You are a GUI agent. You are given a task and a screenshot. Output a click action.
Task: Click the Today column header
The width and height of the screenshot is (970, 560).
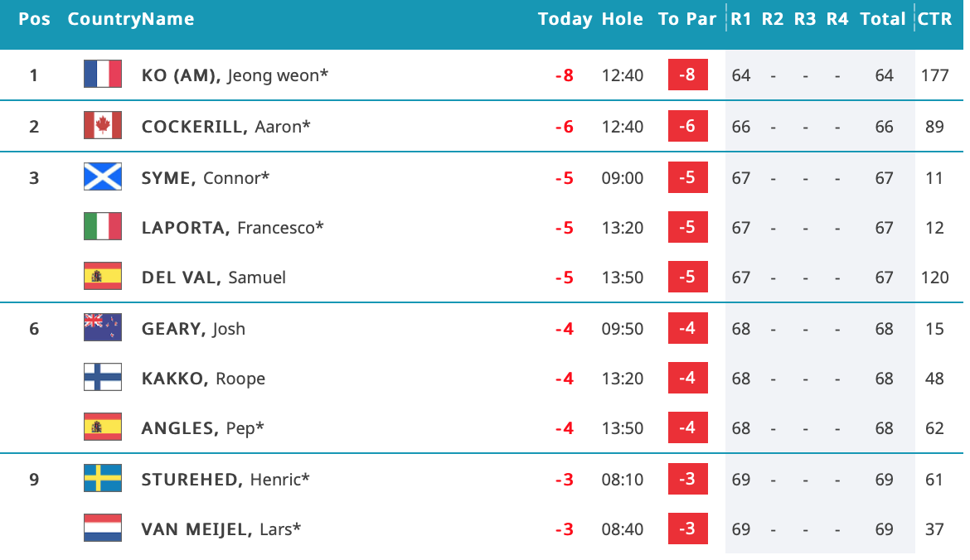click(x=565, y=19)
